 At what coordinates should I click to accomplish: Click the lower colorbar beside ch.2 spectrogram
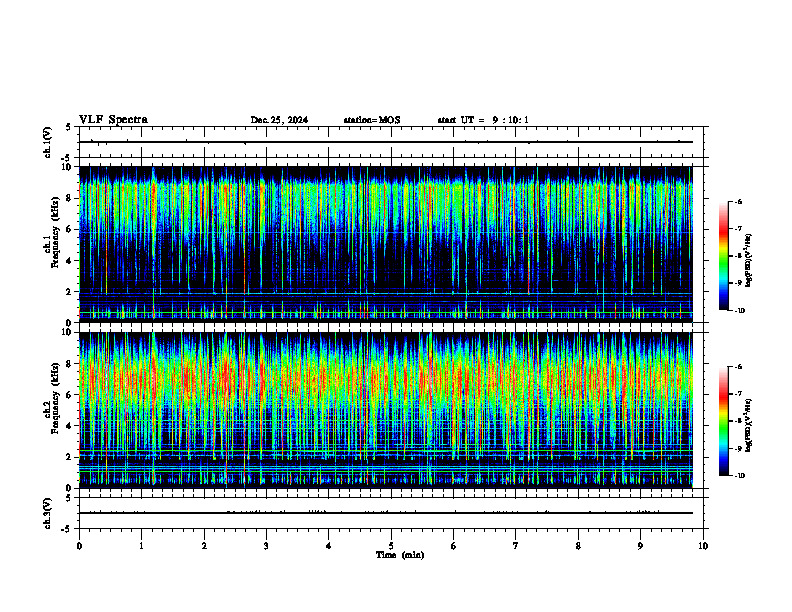pyautogui.click(x=724, y=421)
